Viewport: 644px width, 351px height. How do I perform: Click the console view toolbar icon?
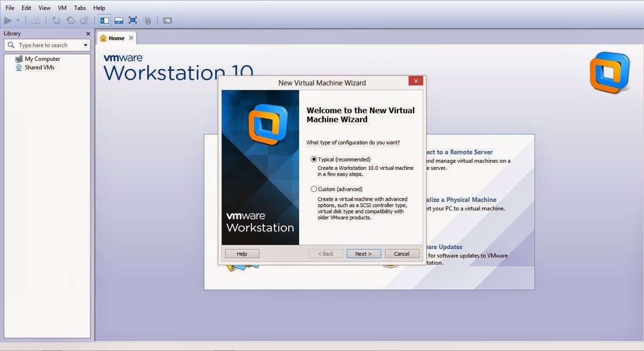click(167, 20)
